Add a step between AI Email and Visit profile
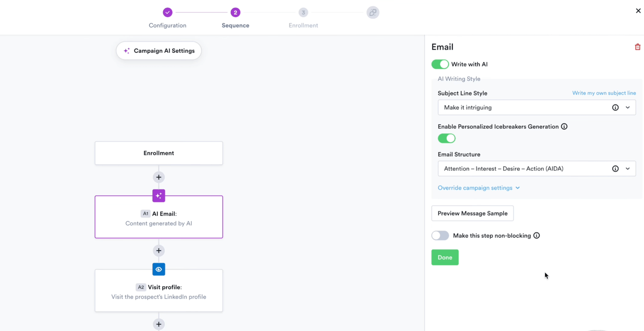The image size is (644, 331). pos(159,250)
